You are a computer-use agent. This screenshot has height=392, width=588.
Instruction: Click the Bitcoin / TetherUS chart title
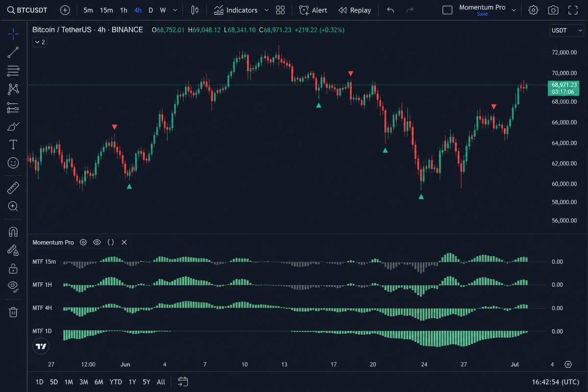[88, 30]
